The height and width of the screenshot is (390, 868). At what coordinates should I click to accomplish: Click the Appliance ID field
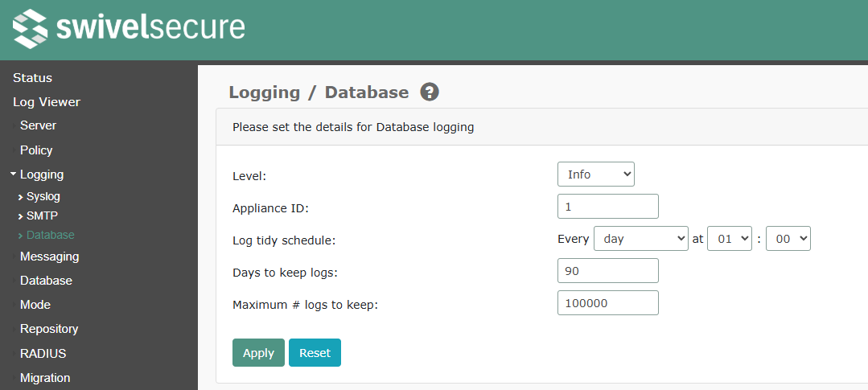tap(608, 207)
